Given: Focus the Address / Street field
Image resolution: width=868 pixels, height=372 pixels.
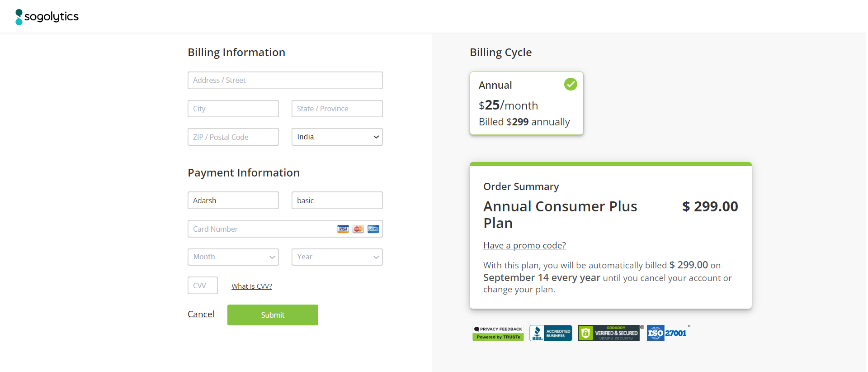Looking at the screenshot, I should pyautogui.click(x=285, y=81).
